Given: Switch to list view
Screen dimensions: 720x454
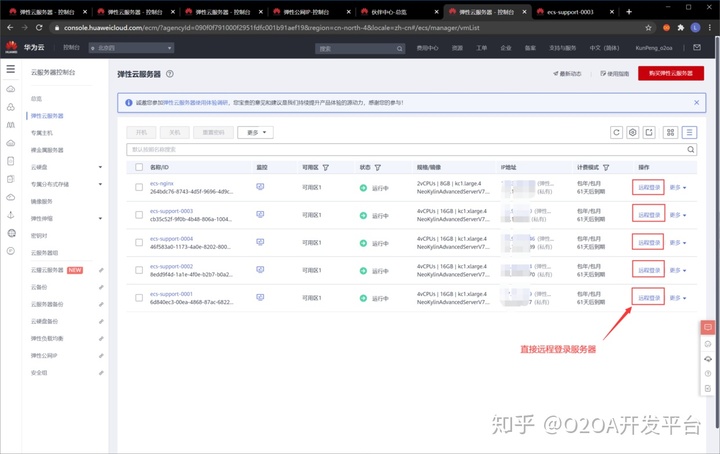Looking at the screenshot, I should pyautogui.click(x=689, y=132).
